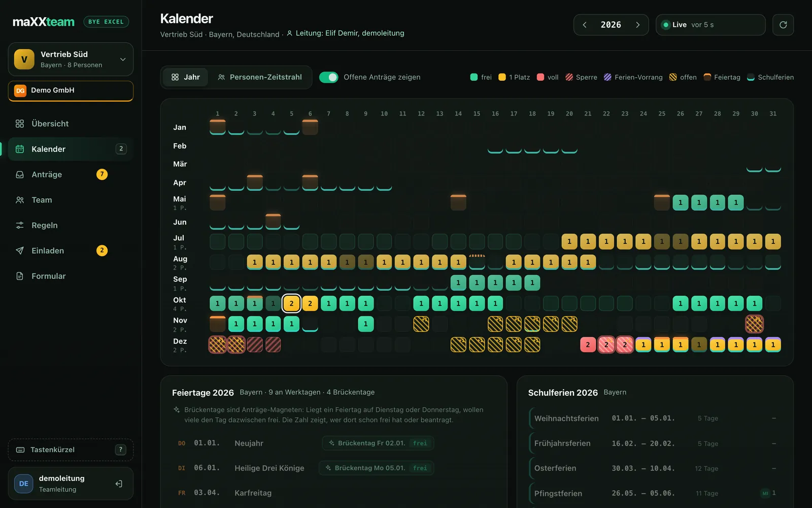The height and width of the screenshot is (508, 812).
Task: Switch to the Jahr view tab
Action: [186, 77]
